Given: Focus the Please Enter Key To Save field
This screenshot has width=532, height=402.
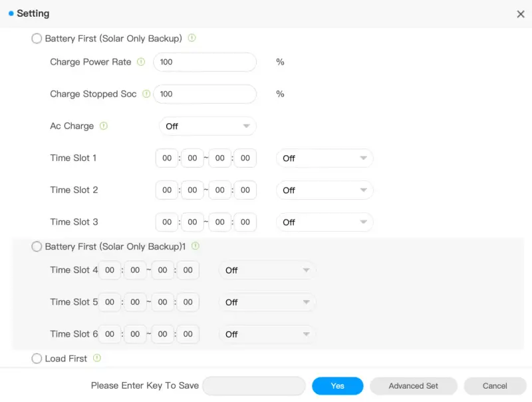Looking at the screenshot, I should 254,386.
